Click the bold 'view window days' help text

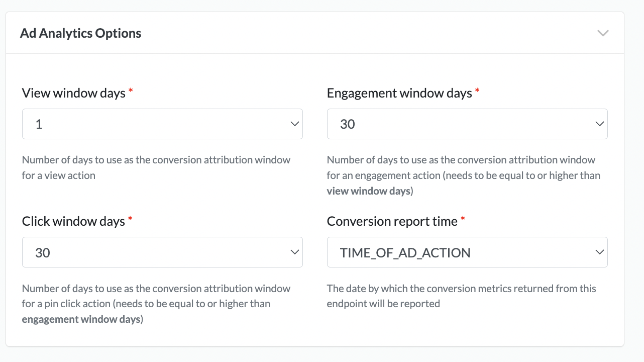(368, 191)
